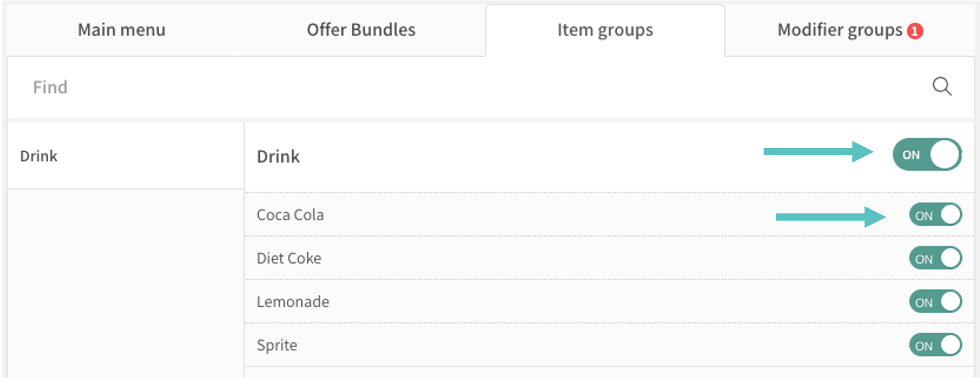This screenshot has width=980, height=379.
Task: Click into the Find search field
Action: (463, 87)
